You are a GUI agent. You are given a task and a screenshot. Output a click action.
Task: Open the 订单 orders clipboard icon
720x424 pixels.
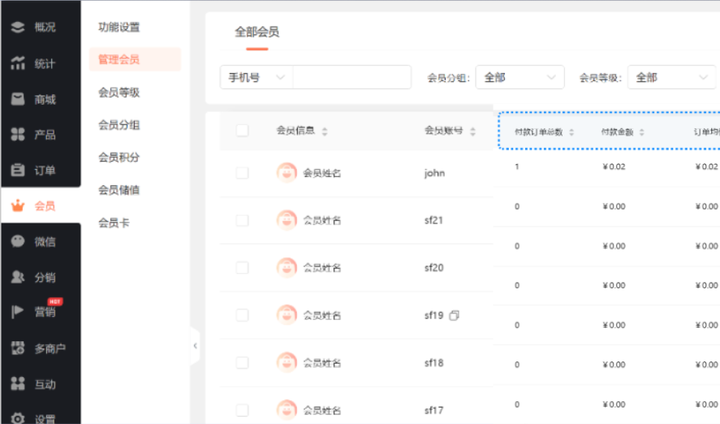coord(18,170)
